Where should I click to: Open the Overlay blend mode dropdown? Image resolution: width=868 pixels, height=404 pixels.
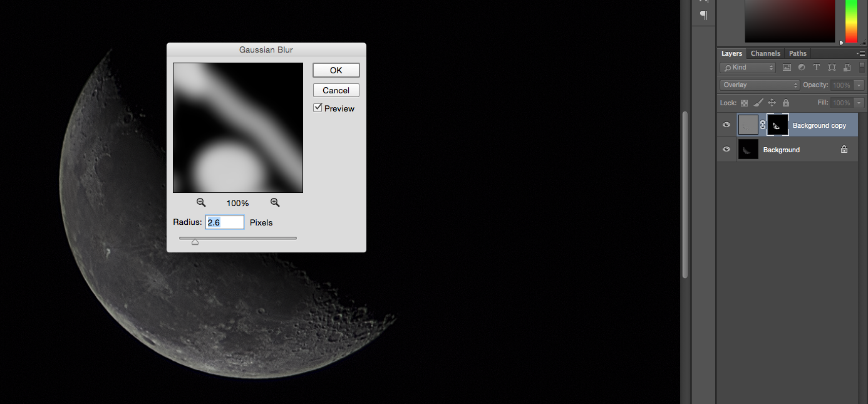[758, 85]
